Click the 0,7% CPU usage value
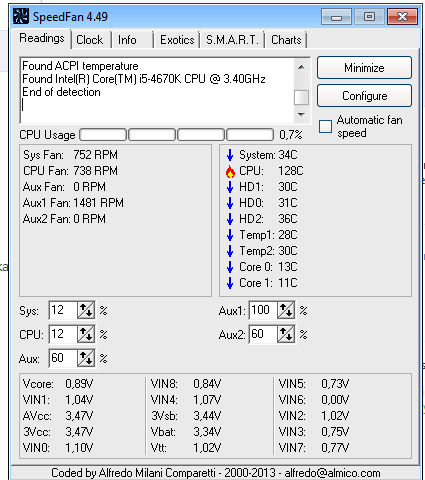Viewport: 425px width, 480px height. [291, 135]
